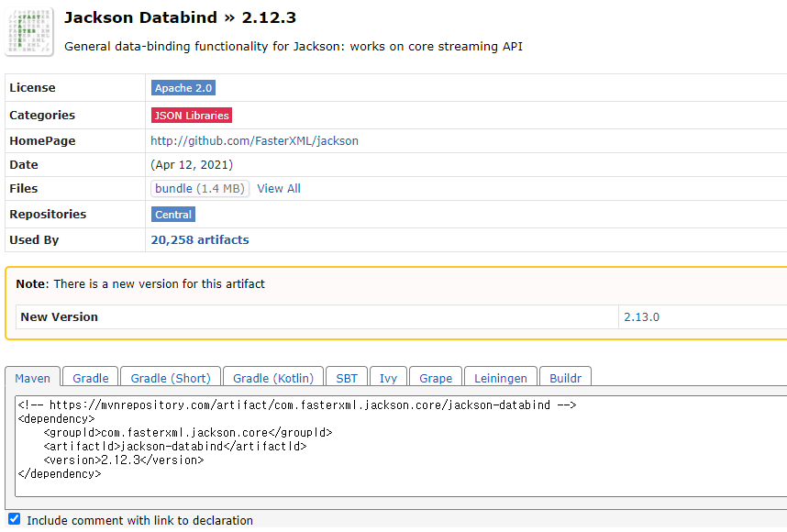Click the General data-binding functionality description text
Image resolution: width=787 pixels, height=532 pixels.
click(x=294, y=47)
